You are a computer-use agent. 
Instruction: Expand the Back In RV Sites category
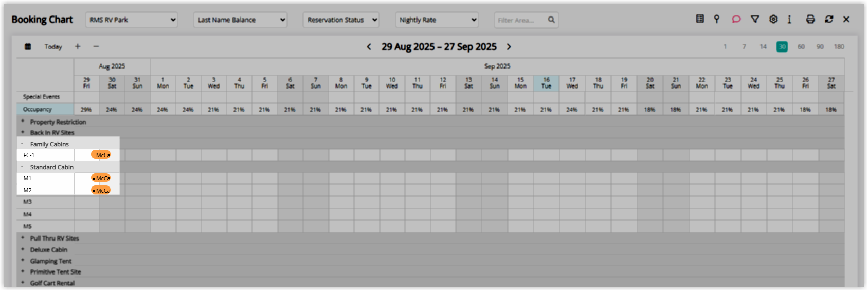[23, 132]
